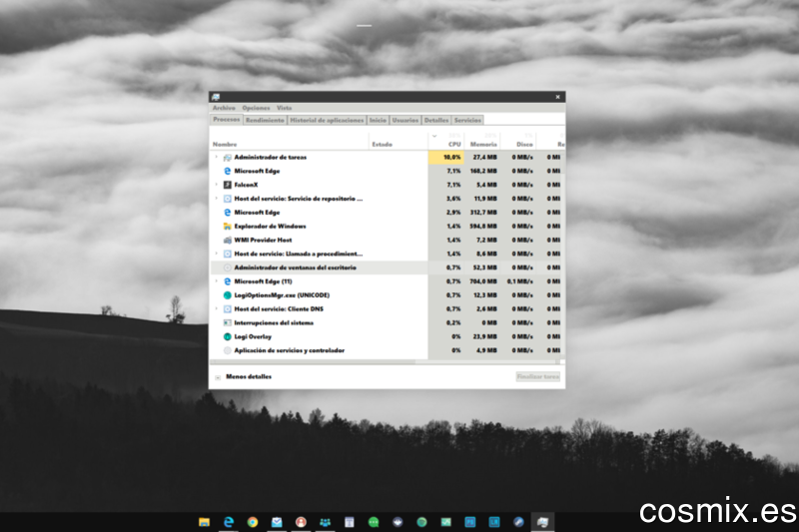Launch Google Chrome from the taskbar
The image size is (799, 532).
[x=253, y=522]
